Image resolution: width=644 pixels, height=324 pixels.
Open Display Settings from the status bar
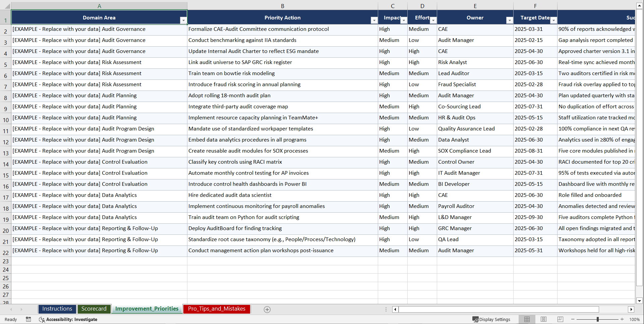491,319
